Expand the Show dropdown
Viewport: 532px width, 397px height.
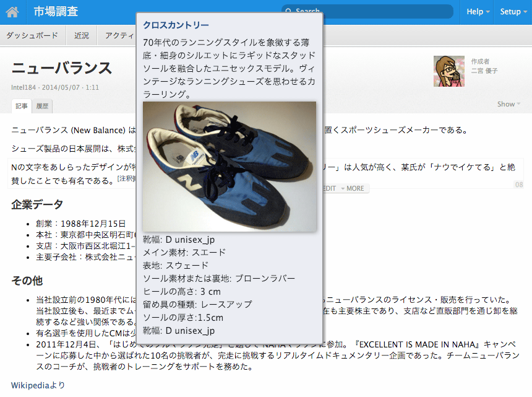click(508, 104)
